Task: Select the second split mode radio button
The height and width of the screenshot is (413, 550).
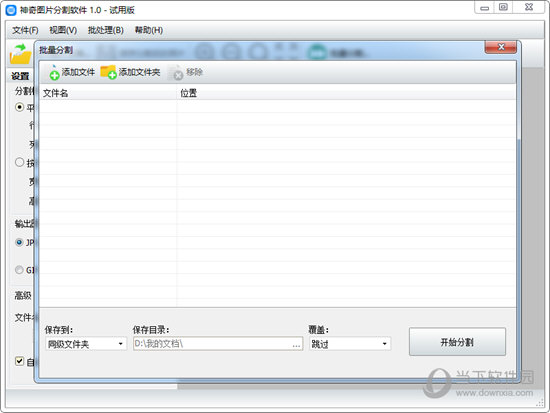Action: pyautogui.click(x=20, y=162)
